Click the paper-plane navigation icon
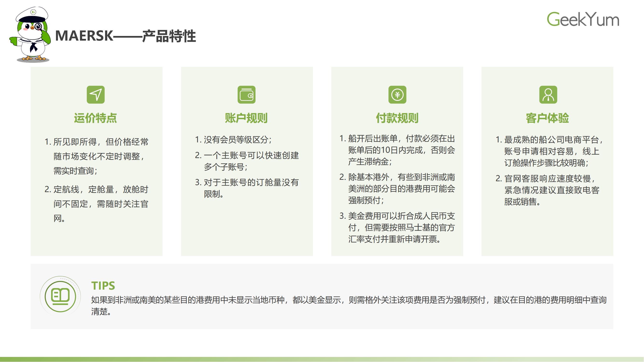The image size is (644, 362). pyautogui.click(x=95, y=95)
